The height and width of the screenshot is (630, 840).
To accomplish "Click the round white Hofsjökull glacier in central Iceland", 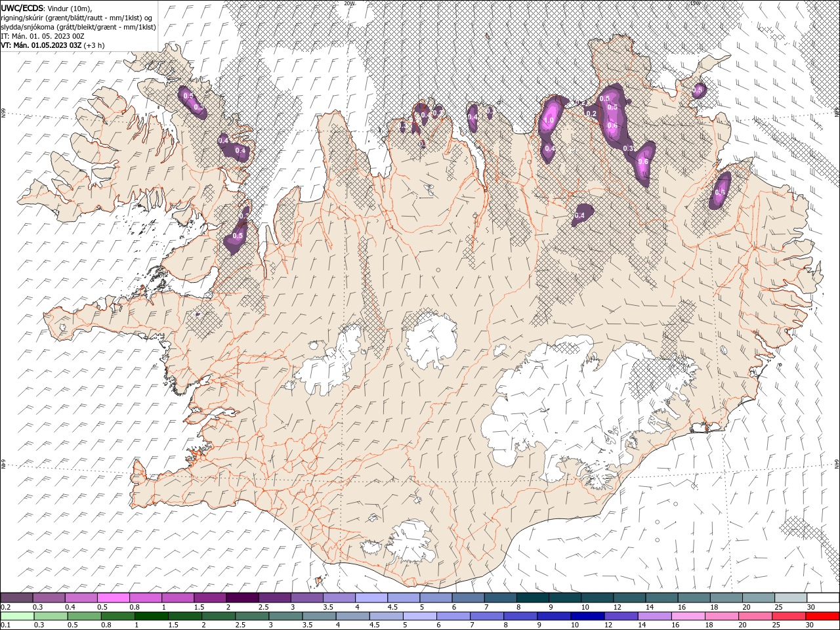I will [x=431, y=340].
